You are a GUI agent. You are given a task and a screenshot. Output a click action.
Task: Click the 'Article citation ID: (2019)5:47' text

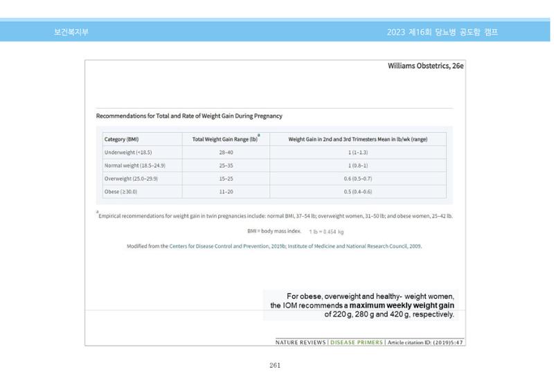425,342
